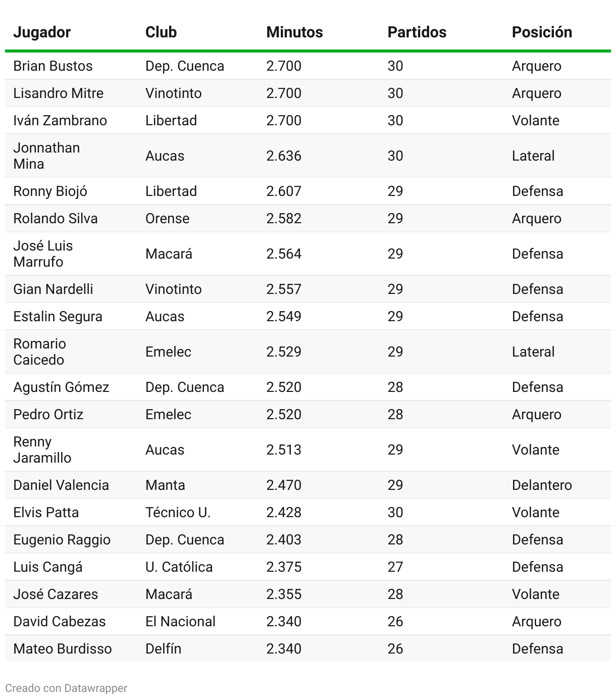Select the Mateo Burdisso player name
616x700 pixels.
pos(63,649)
